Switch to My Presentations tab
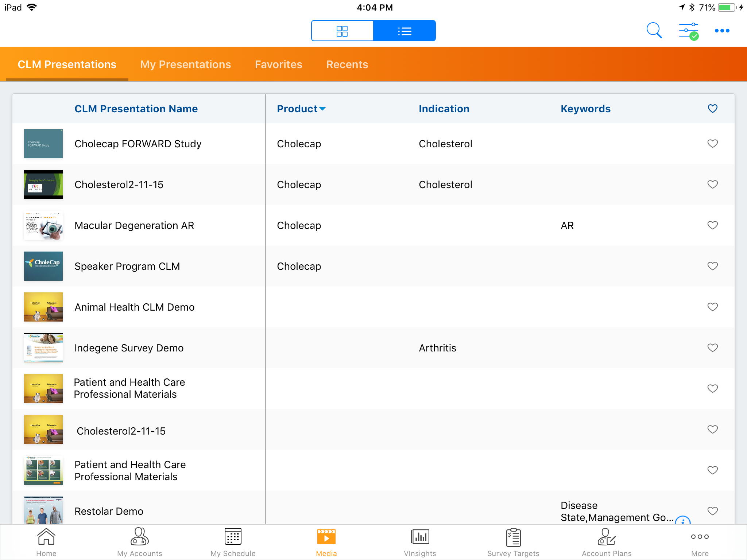Image resolution: width=747 pixels, height=560 pixels. pos(185,65)
